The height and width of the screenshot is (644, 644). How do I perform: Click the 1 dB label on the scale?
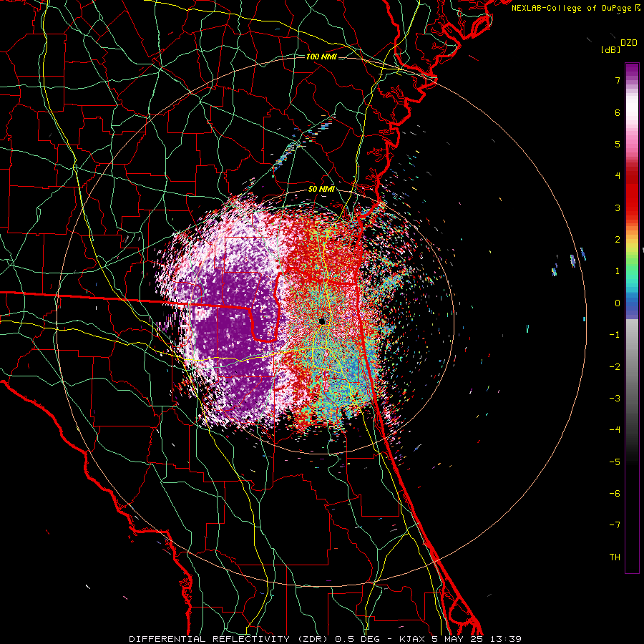pos(618,271)
